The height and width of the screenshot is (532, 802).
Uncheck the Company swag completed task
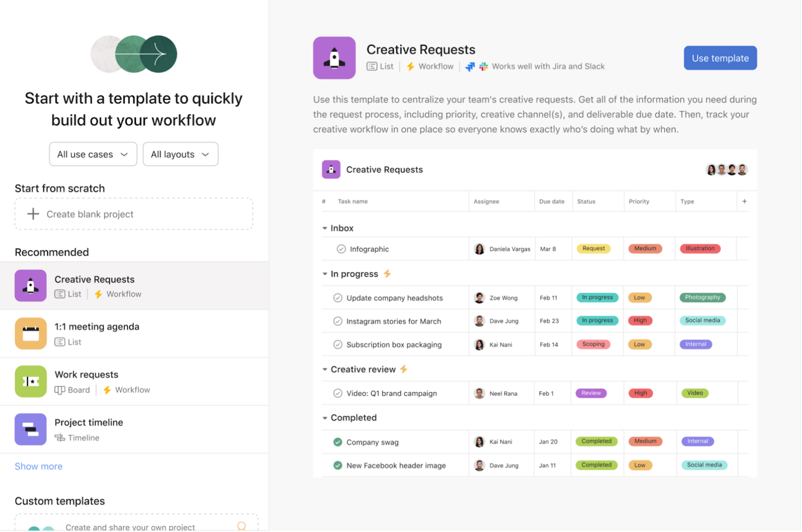coord(338,442)
